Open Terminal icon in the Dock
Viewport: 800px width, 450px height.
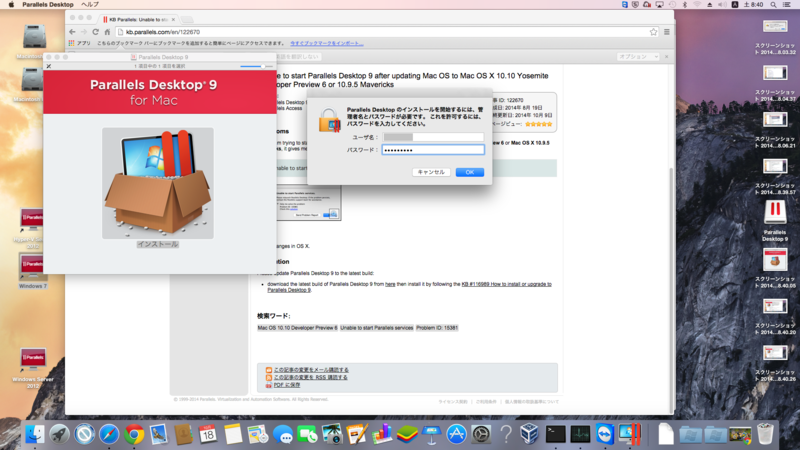(555, 434)
